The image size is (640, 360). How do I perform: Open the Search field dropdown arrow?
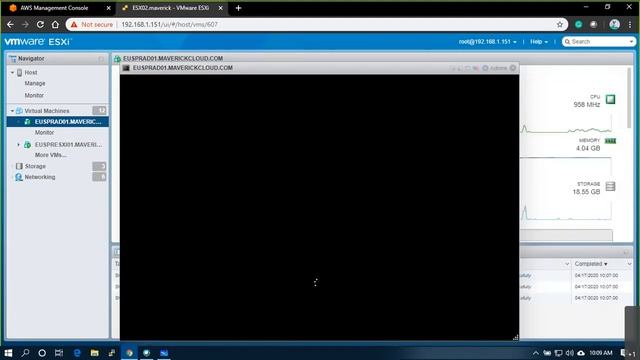(x=632, y=42)
